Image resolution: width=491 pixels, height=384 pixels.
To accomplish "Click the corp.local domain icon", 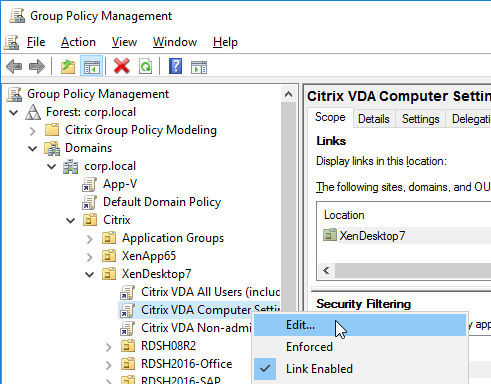I will point(71,166).
